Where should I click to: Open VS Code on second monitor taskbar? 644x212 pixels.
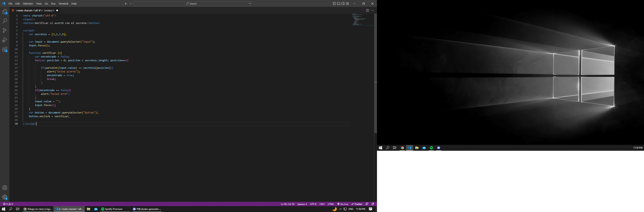point(410,148)
